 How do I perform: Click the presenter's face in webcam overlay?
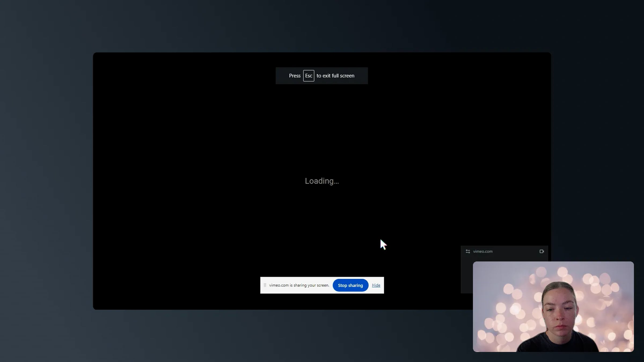click(559, 311)
